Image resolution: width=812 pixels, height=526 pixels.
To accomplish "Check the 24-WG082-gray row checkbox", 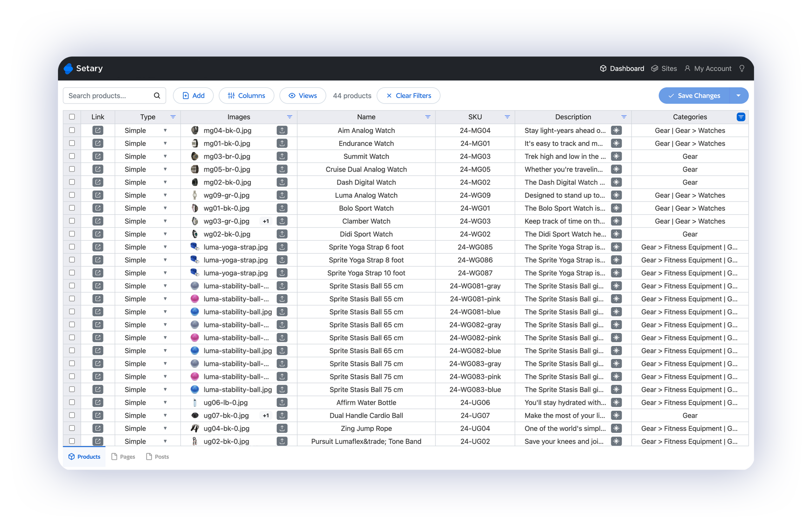I will 72,325.
